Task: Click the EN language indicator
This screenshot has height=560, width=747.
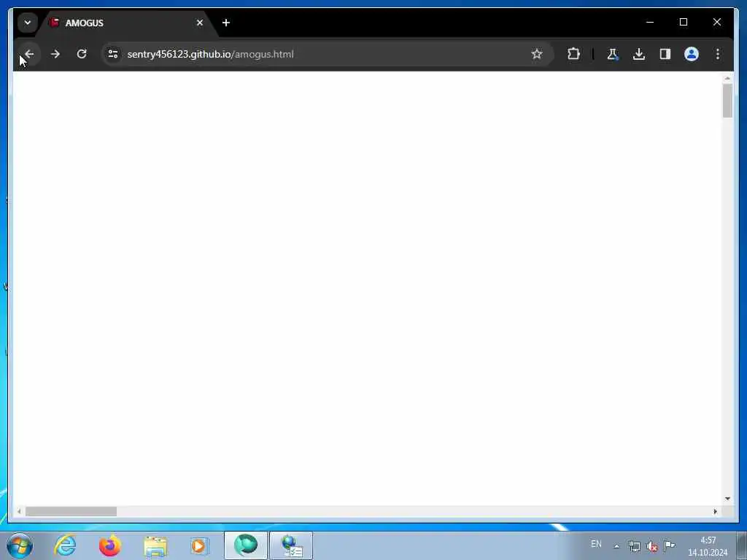Action: (x=596, y=544)
